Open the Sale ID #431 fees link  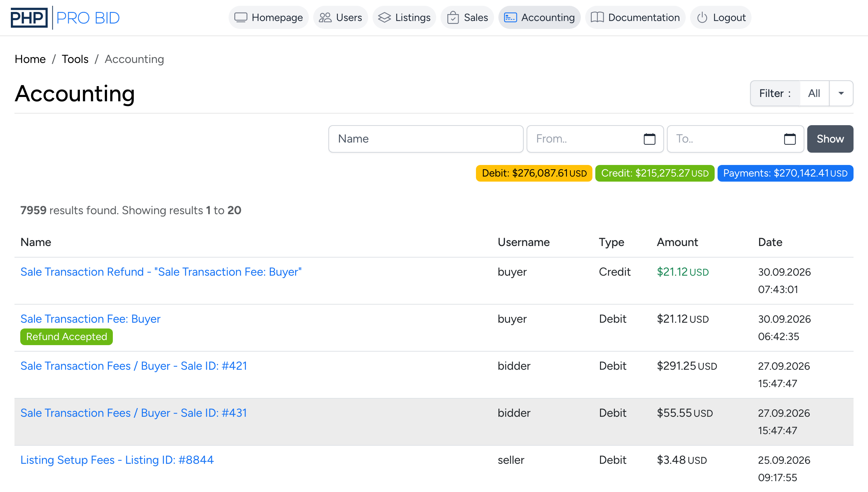[x=134, y=413]
